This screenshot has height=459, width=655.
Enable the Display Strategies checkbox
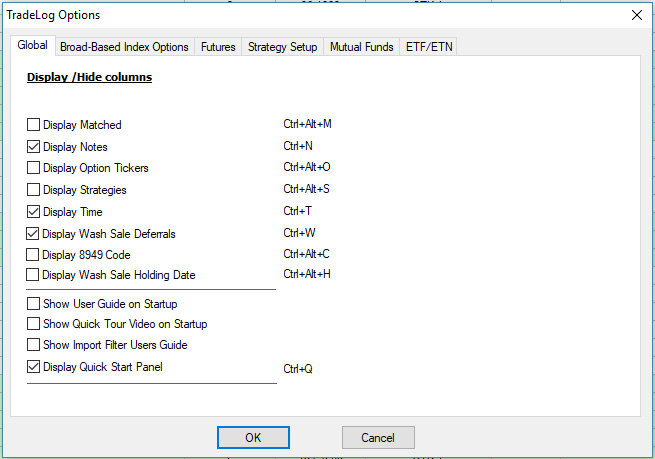[x=33, y=190]
